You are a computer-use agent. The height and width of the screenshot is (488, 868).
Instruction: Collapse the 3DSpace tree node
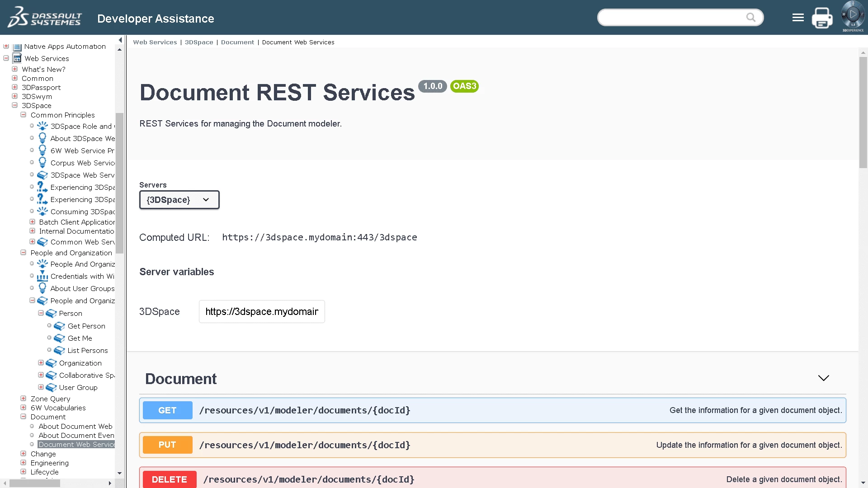pyautogui.click(x=15, y=105)
